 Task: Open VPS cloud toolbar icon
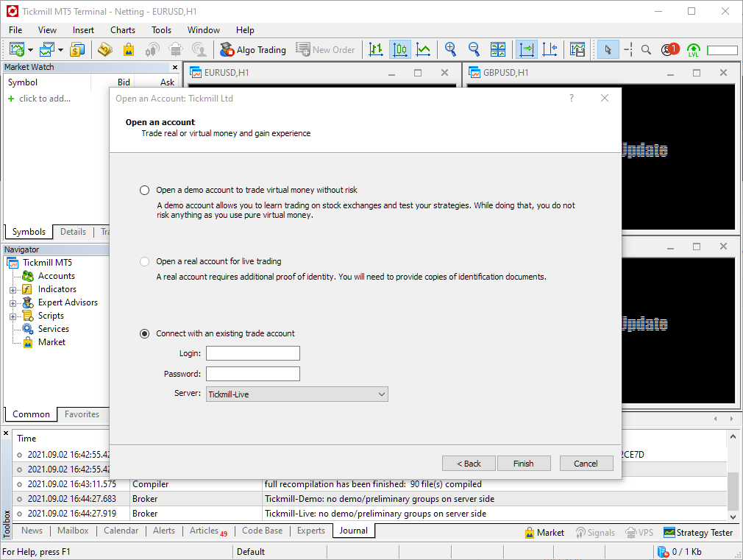pos(176,49)
